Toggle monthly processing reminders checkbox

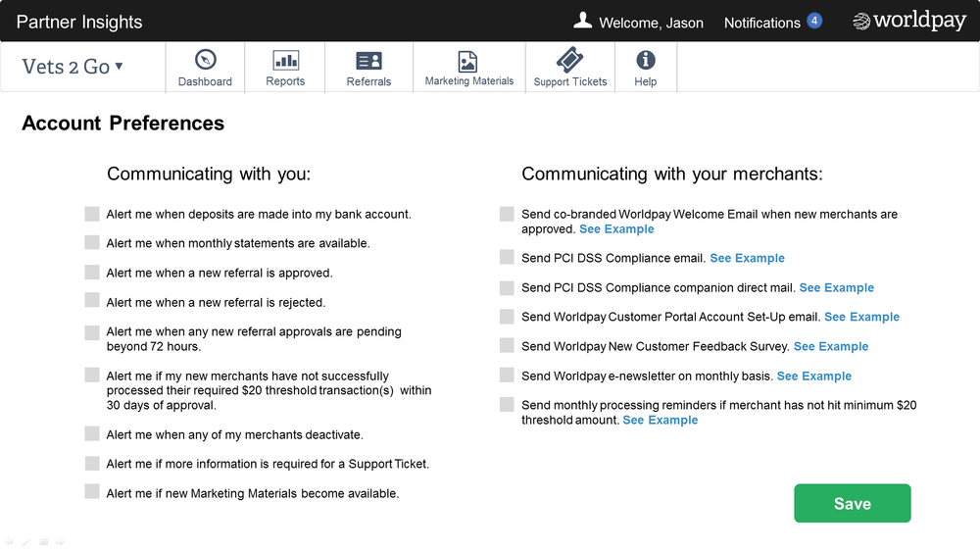point(507,405)
